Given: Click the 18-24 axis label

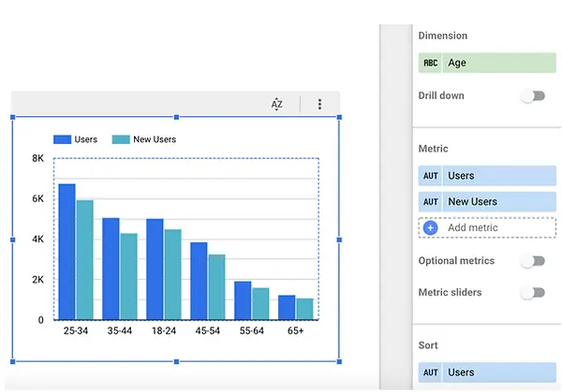Looking at the screenshot, I should (x=164, y=331).
